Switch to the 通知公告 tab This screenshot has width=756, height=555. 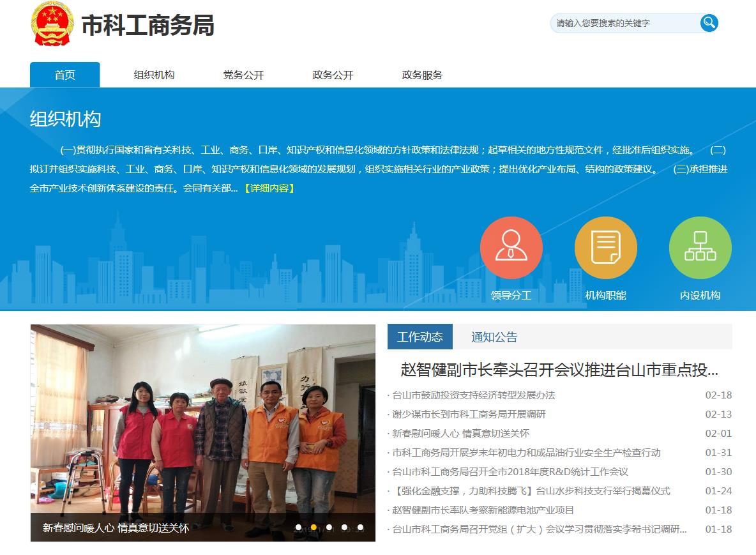point(494,337)
